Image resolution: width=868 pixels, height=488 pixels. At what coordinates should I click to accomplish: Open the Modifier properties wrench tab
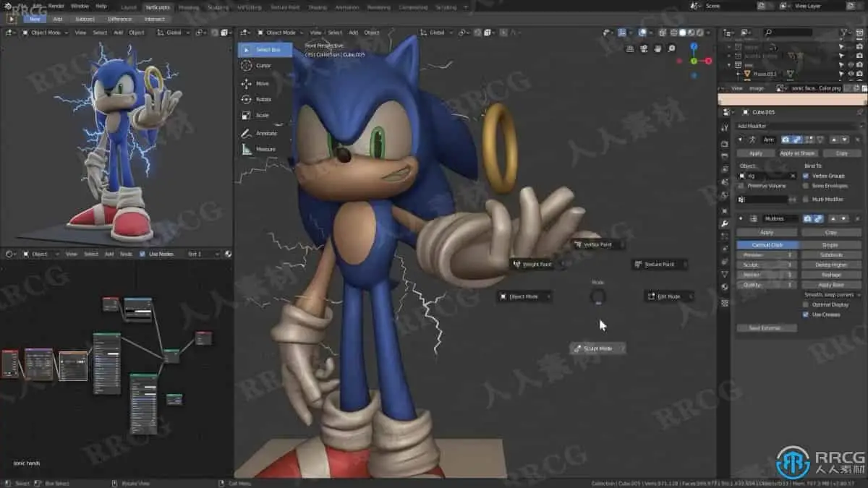pyautogui.click(x=724, y=224)
